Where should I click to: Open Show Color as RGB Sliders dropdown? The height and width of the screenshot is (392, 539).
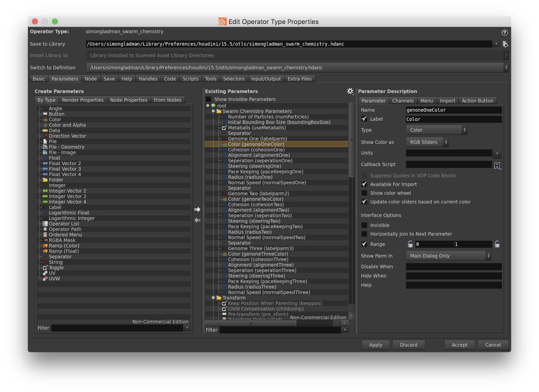click(427, 142)
